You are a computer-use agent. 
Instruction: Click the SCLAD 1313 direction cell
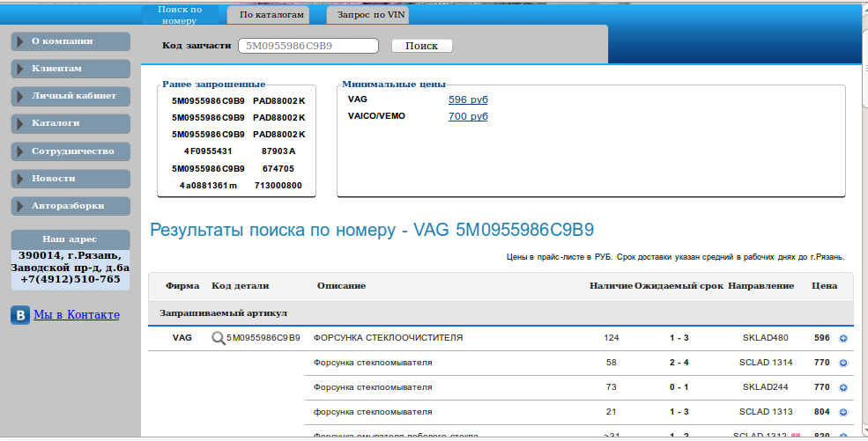pyautogui.click(x=766, y=412)
